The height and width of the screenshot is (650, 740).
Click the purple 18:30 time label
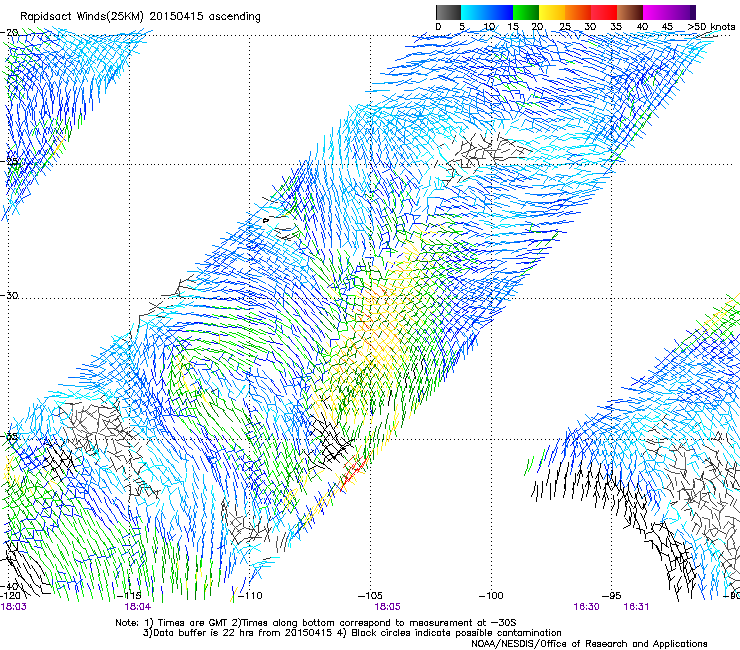[x=587, y=607]
